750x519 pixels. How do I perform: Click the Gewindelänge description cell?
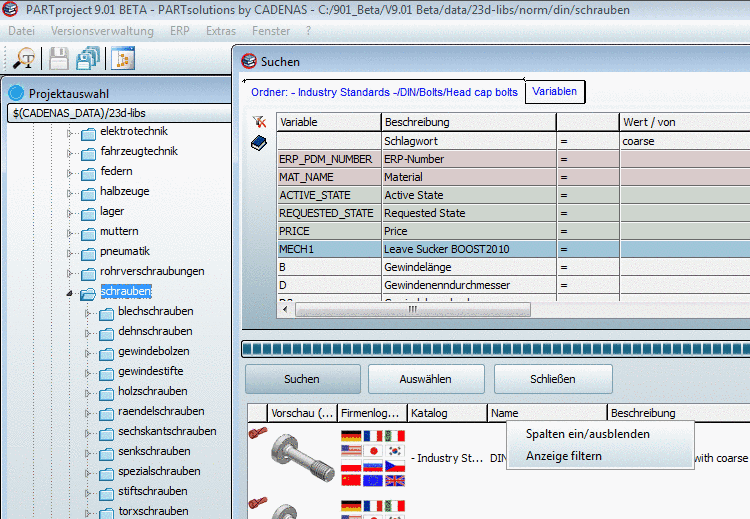(x=469, y=267)
